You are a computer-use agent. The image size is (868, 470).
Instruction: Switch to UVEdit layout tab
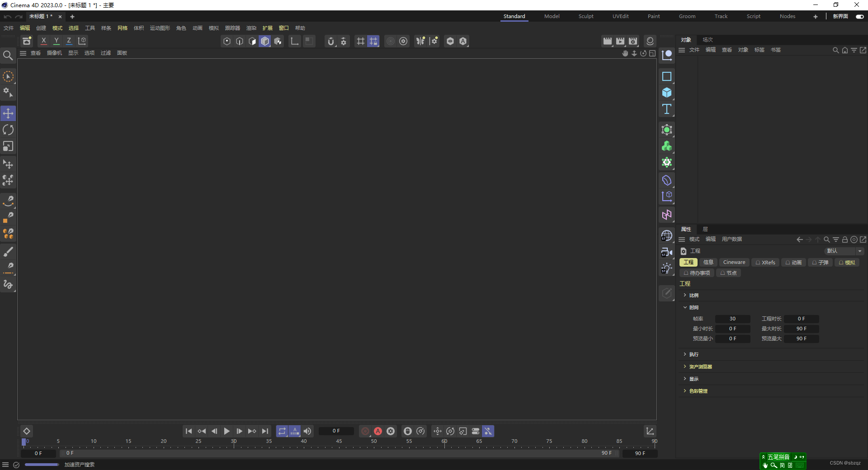tap(620, 16)
